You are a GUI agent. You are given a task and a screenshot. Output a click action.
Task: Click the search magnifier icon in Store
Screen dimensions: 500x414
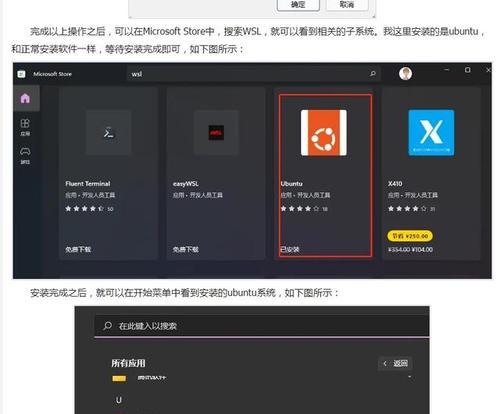[x=373, y=74]
